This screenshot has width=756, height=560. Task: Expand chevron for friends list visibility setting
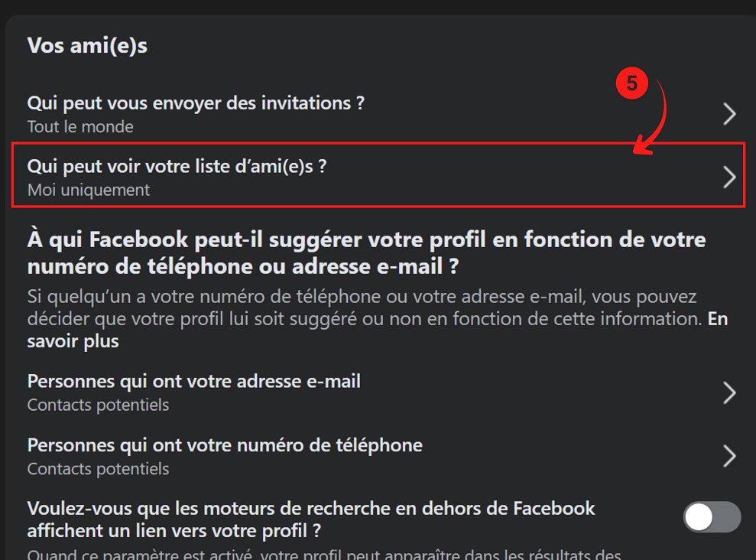pyautogui.click(x=727, y=175)
